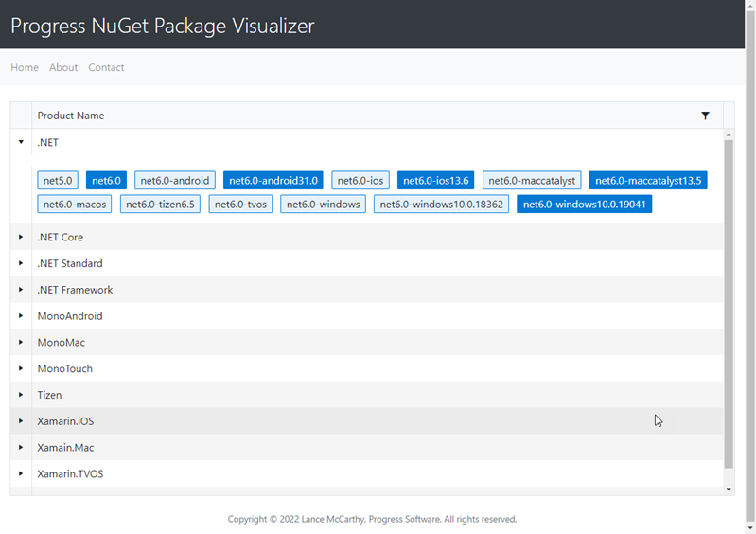This screenshot has width=756, height=534.
Task: Click the .NET group row text
Action: coord(47,142)
